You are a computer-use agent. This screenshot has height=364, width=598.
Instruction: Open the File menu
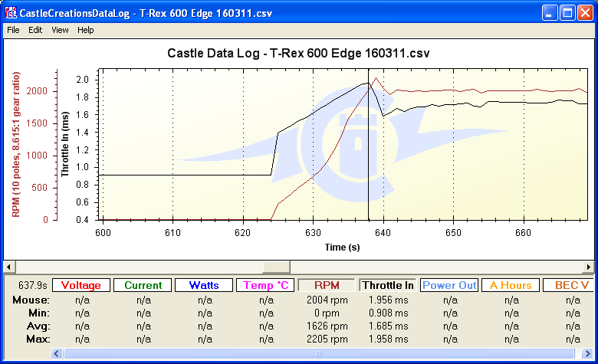pos(13,30)
